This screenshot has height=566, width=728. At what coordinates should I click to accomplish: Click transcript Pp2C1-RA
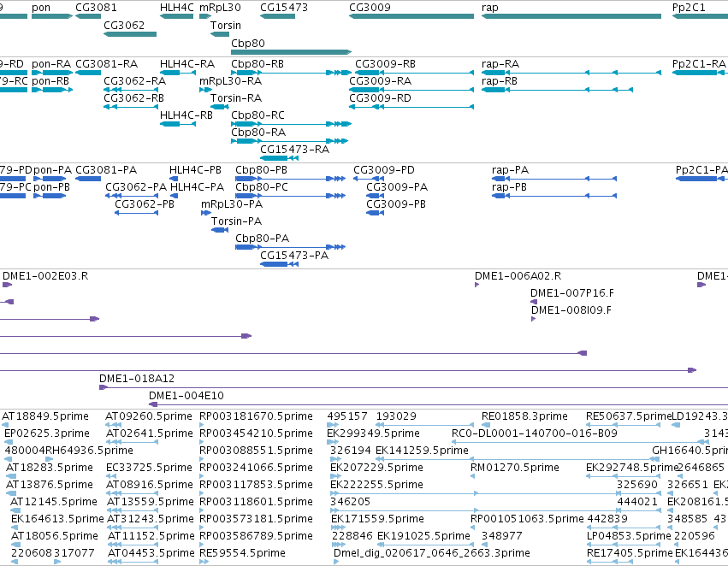coord(699,64)
